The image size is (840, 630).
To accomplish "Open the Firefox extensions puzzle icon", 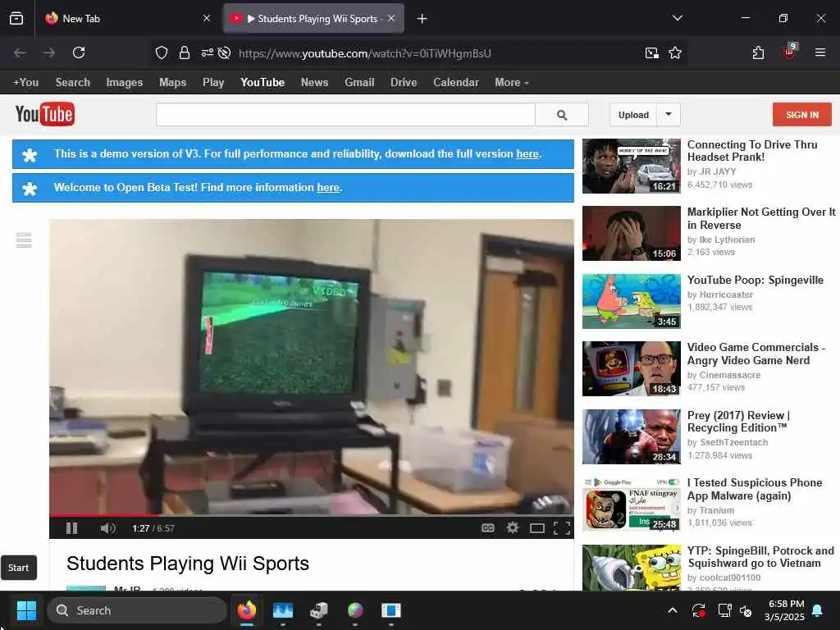I will point(758,53).
